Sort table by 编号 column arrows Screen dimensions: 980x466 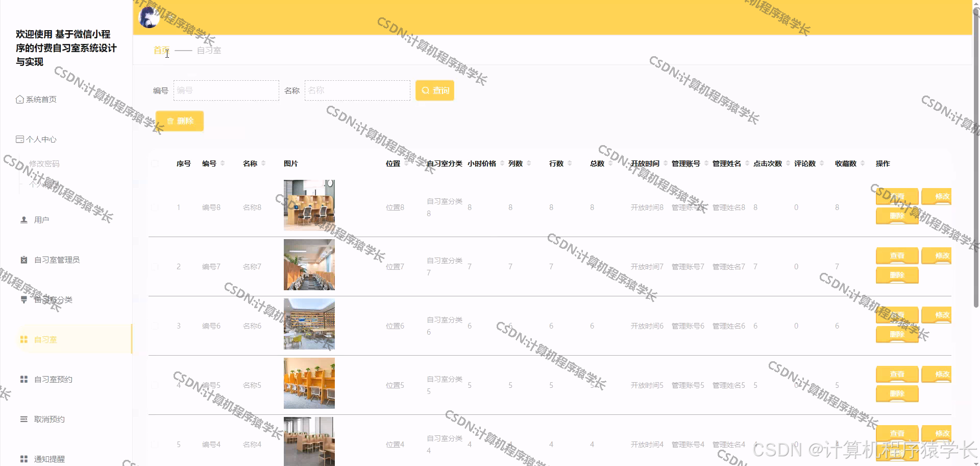click(x=223, y=164)
